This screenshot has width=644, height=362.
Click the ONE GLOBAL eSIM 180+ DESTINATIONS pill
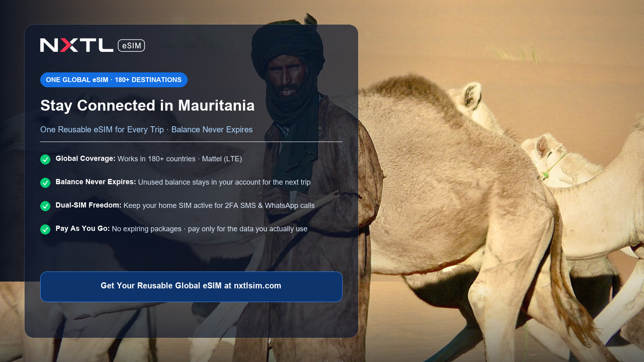click(114, 80)
